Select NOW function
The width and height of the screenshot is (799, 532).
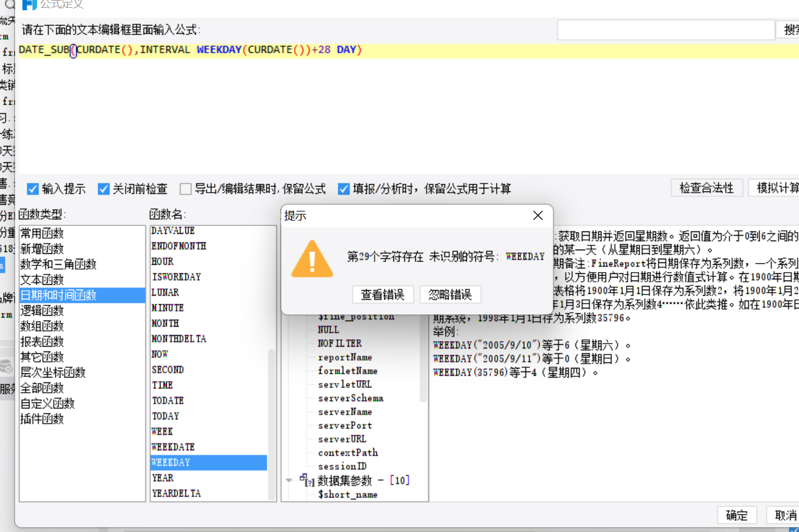pyautogui.click(x=160, y=354)
